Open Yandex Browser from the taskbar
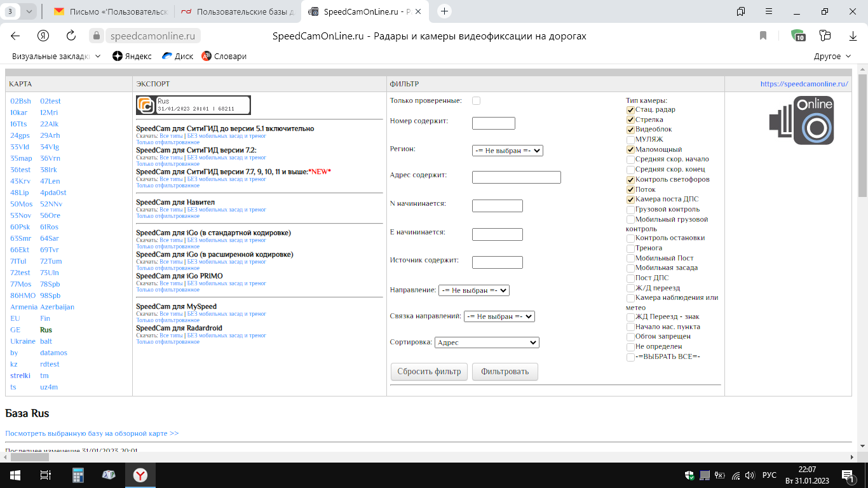The width and height of the screenshot is (868, 488). coord(140,475)
